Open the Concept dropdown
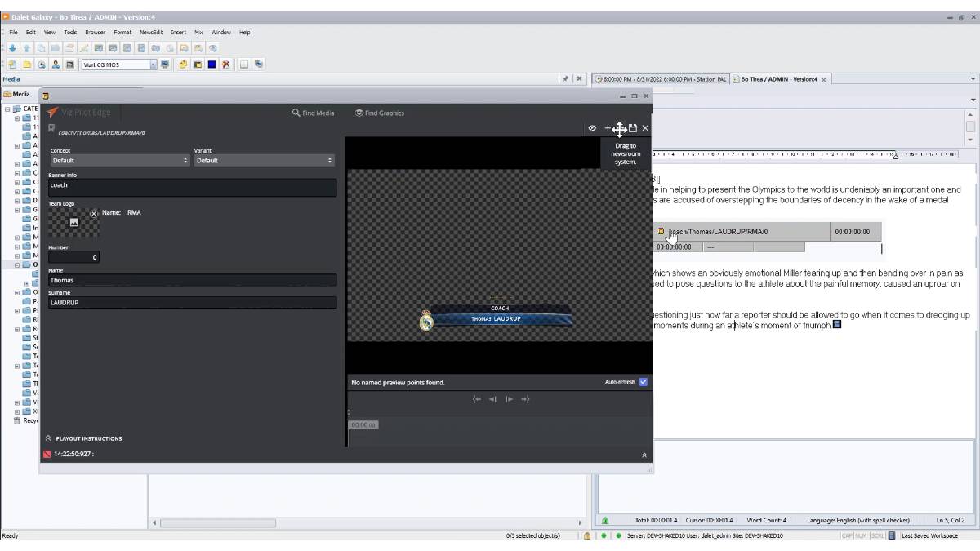Image resolution: width=980 pixels, height=551 pixels. [119, 161]
